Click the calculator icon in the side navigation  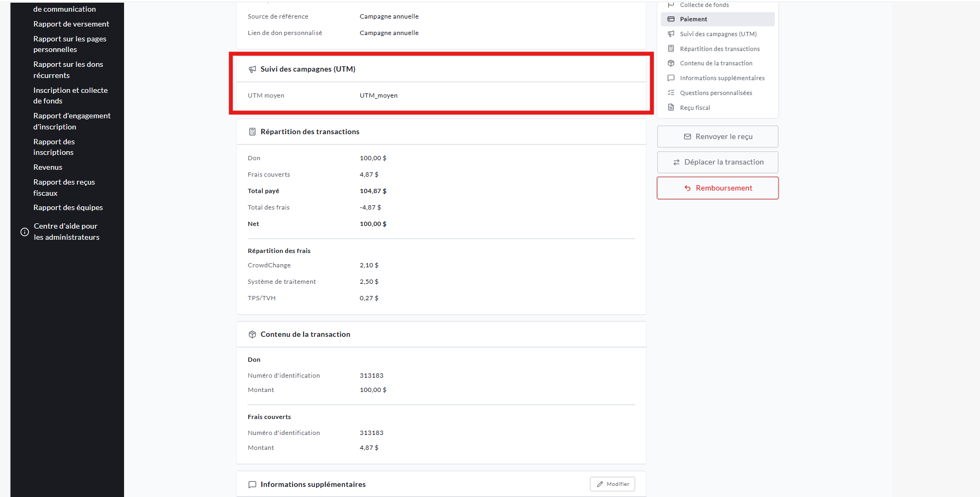(x=671, y=49)
